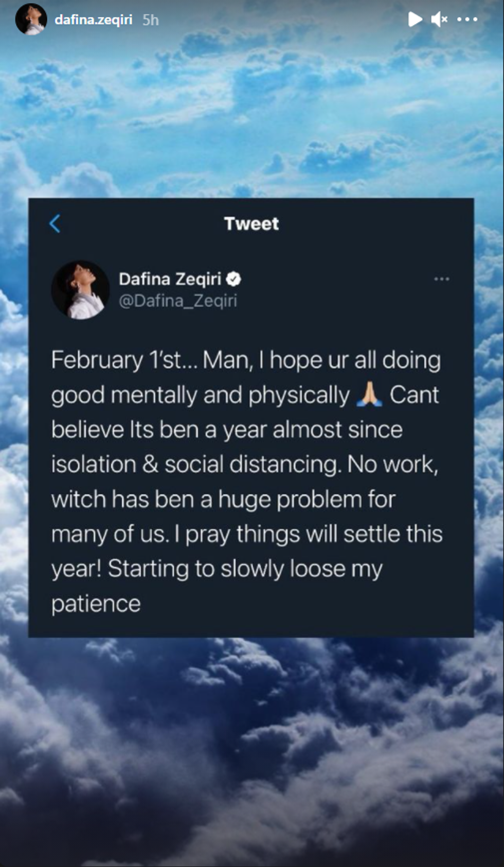Viewport: 504px width, 867px height.
Task: Open the story's three-dot options menu
Action: click(x=467, y=20)
